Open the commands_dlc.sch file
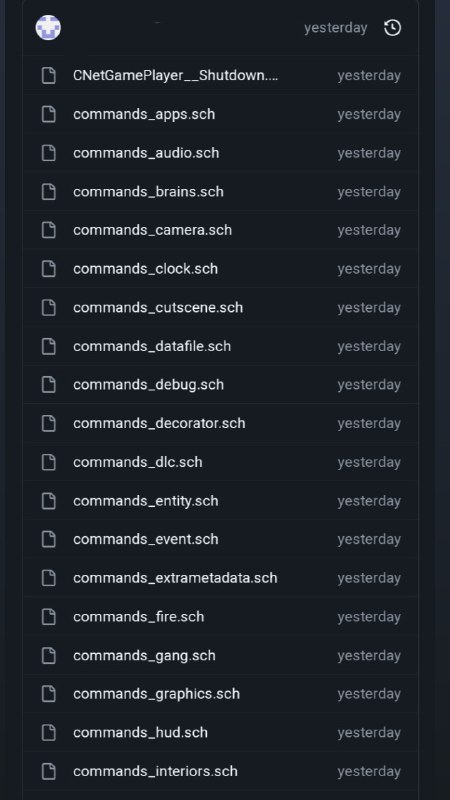Screen dimensions: 450x800 [x=138, y=462]
